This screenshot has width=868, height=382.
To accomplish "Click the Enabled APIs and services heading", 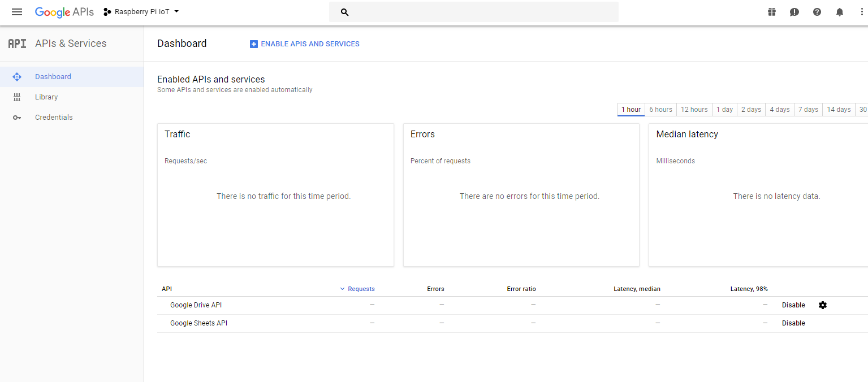I will [211, 80].
